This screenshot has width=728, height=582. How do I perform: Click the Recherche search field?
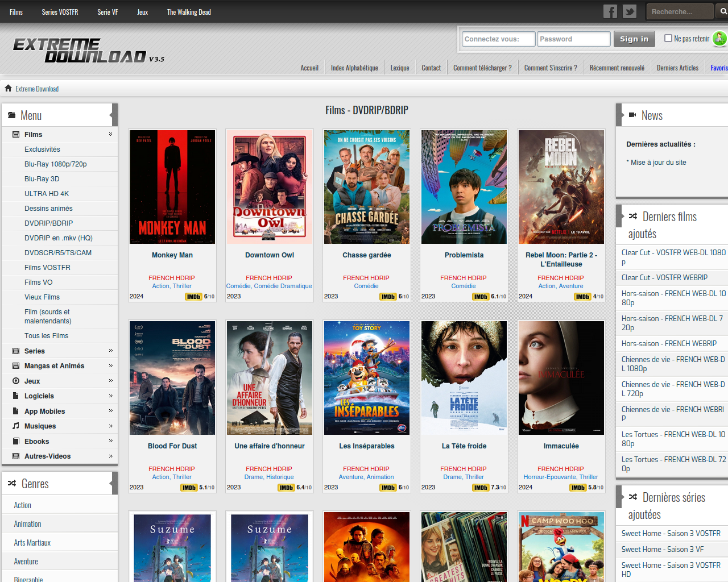coord(680,11)
